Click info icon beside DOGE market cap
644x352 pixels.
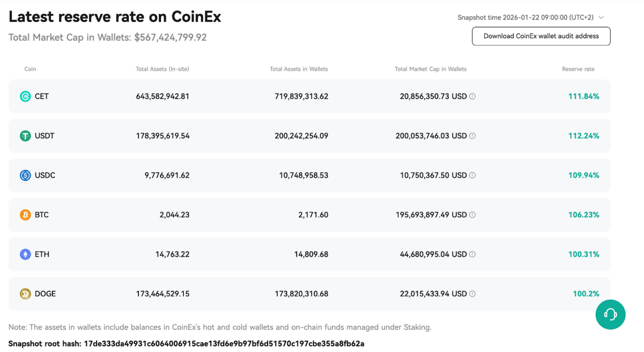(x=472, y=294)
